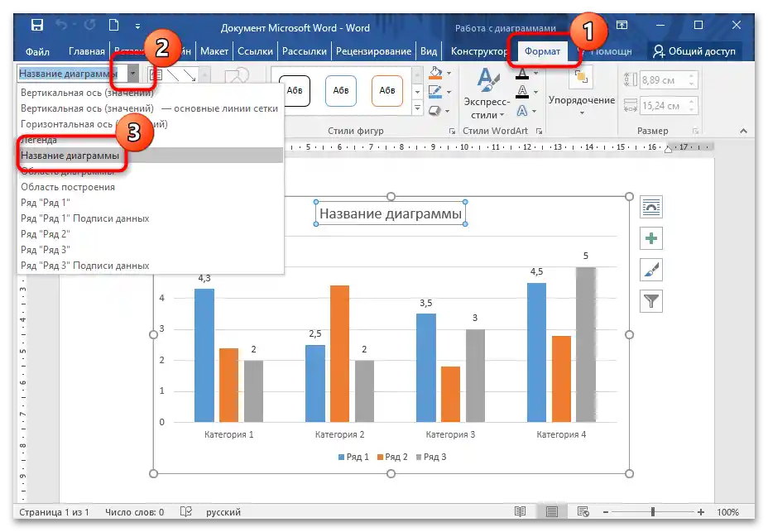The width and height of the screenshot is (768, 532).
Task: Switch to the Конструктор tab
Action: pyautogui.click(x=478, y=51)
